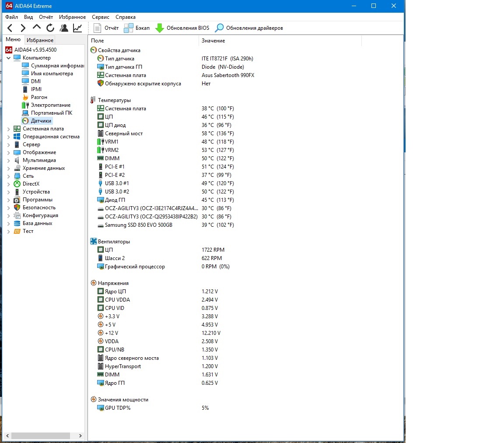Click the Значение column header
504x443 pixels.
280,41
